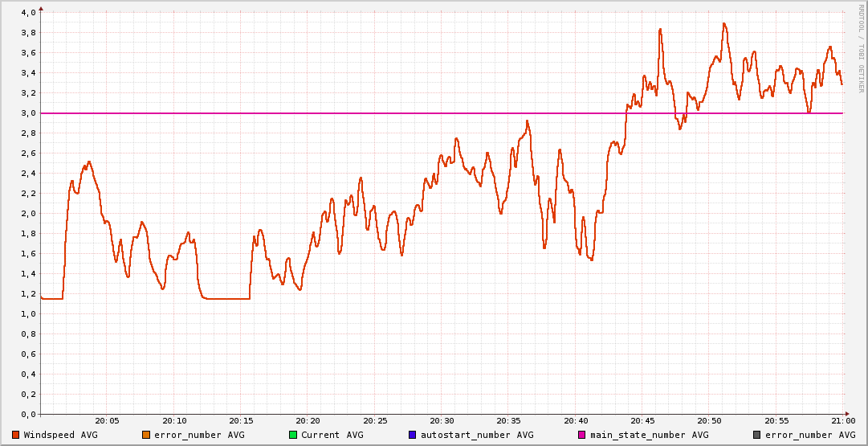Click the 21:00 time axis label
This screenshot has height=446, width=868.
point(842,420)
